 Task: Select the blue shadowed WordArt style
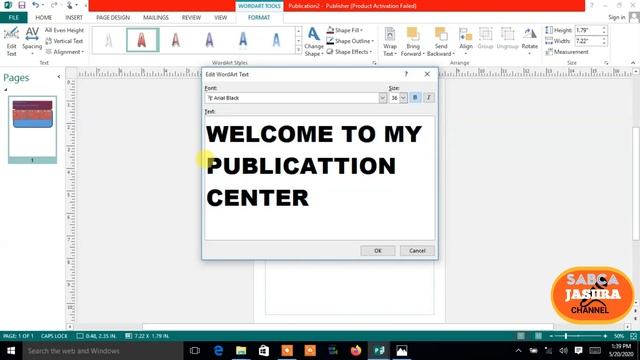coord(243,40)
